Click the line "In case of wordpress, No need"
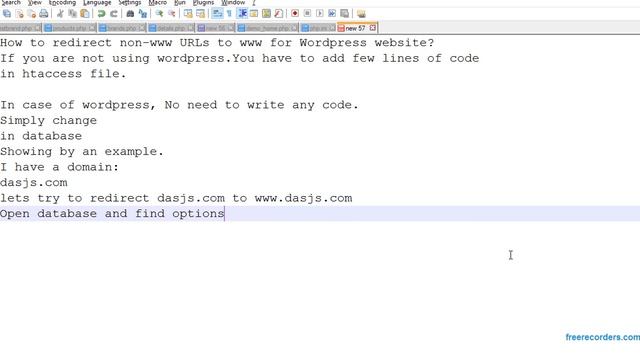The image size is (640, 360). pos(179,105)
